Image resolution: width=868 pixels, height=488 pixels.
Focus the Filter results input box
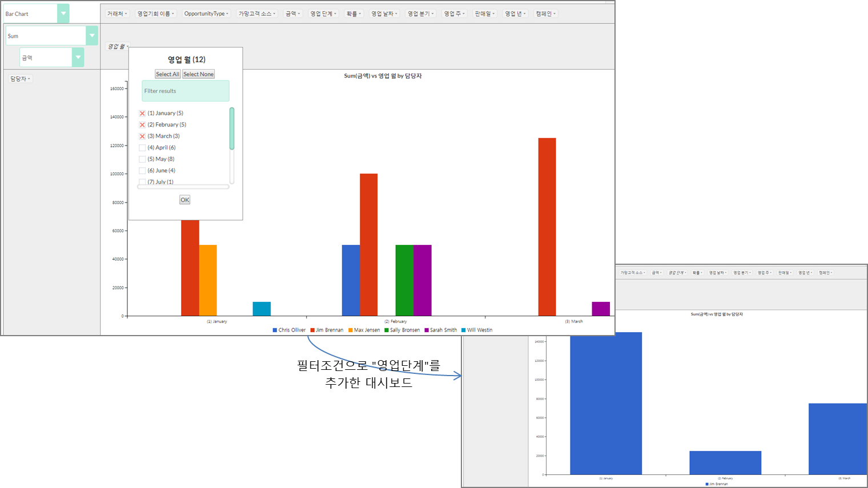[185, 91]
